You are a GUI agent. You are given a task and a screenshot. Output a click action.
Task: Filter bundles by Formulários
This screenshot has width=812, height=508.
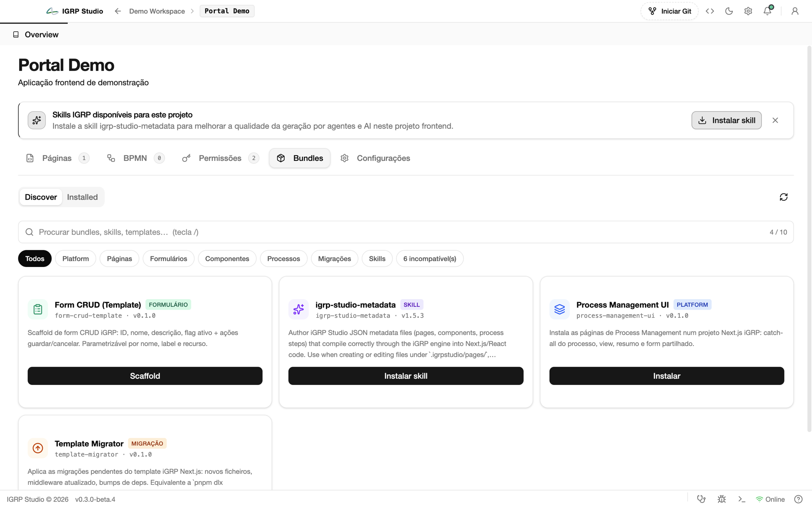[x=168, y=258]
